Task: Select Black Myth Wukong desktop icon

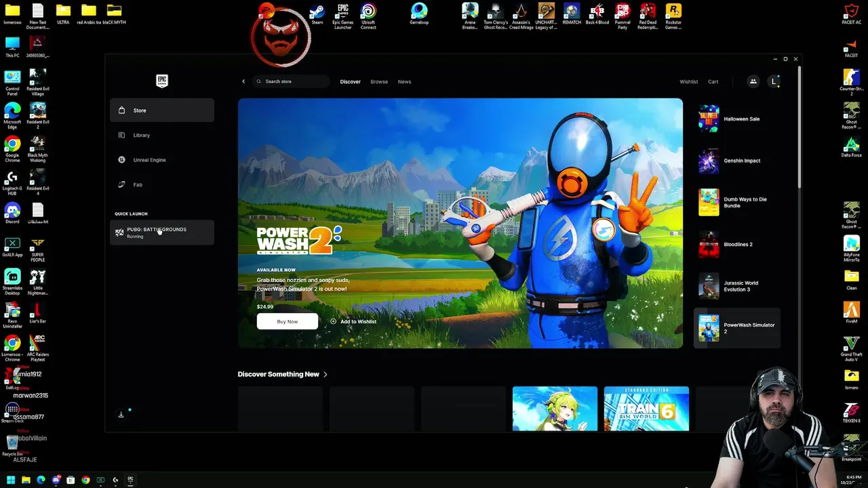Action: coord(38,148)
